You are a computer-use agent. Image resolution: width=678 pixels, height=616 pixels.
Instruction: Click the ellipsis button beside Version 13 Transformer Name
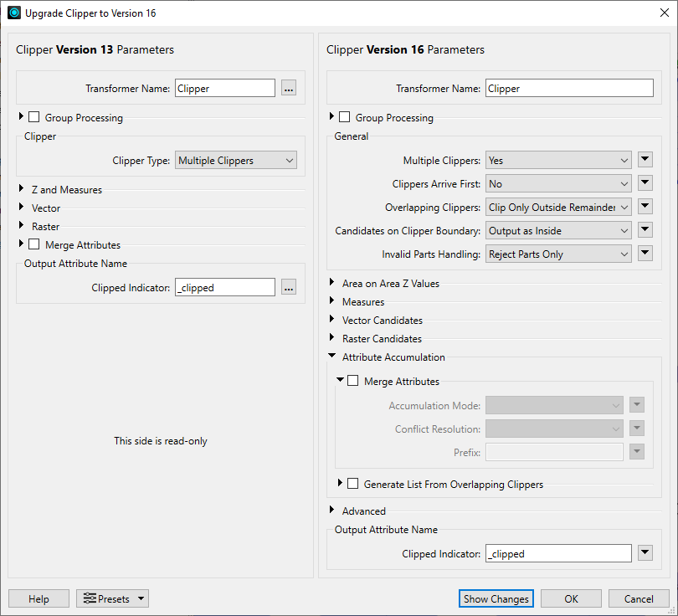pos(288,88)
